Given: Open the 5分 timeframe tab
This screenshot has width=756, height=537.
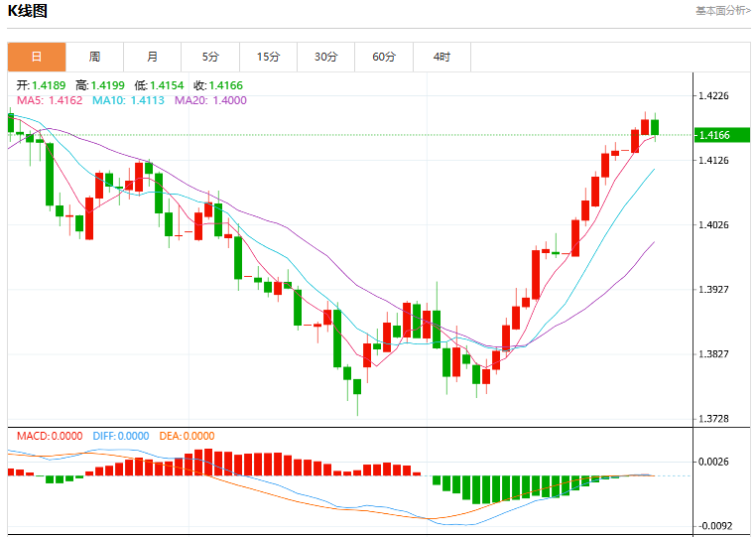Looking at the screenshot, I should click(210, 57).
